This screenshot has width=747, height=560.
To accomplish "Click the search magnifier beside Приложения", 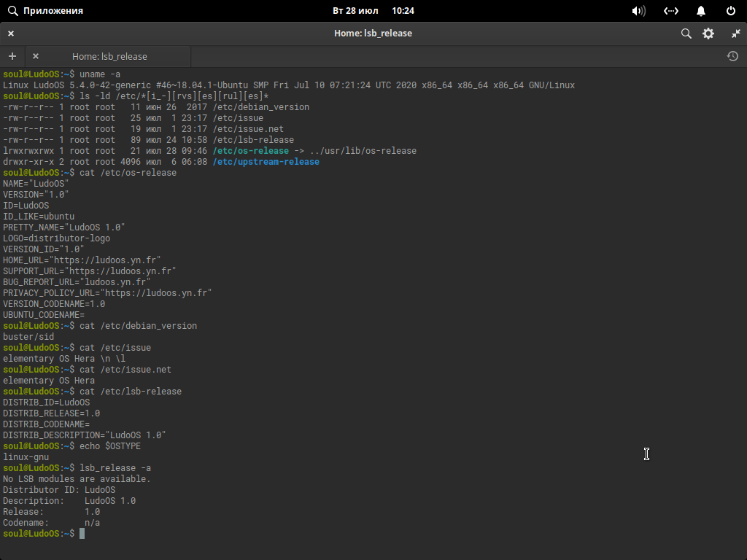I will tap(13, 10).
